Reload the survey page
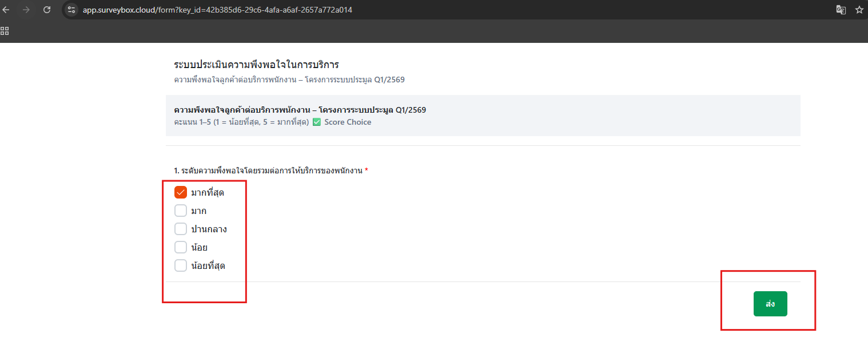Image resolution: width=868 pixels, height=357 pixels. click(x=47, y=10)
